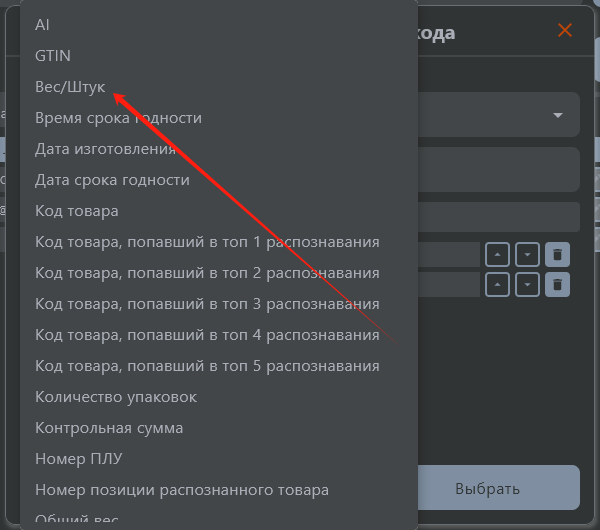This screenshot has height=530, width=600.
Task: Click the trash icon in the first row
Action: pos(557,255)
